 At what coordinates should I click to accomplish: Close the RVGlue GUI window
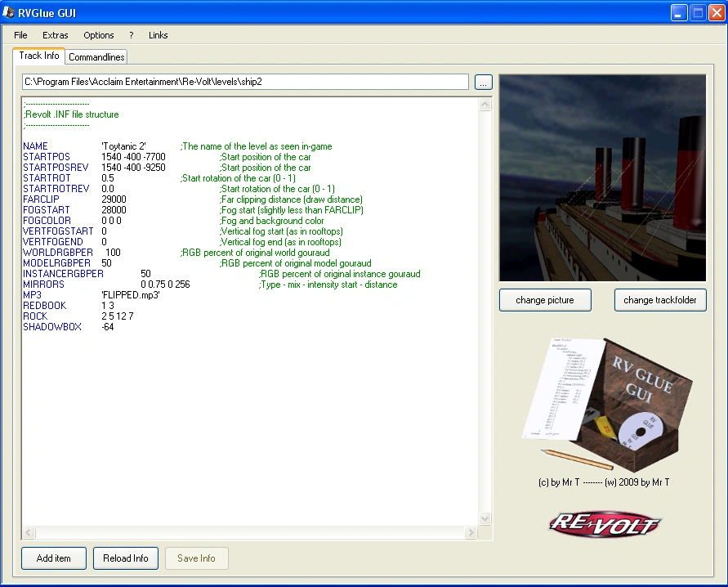717,13
